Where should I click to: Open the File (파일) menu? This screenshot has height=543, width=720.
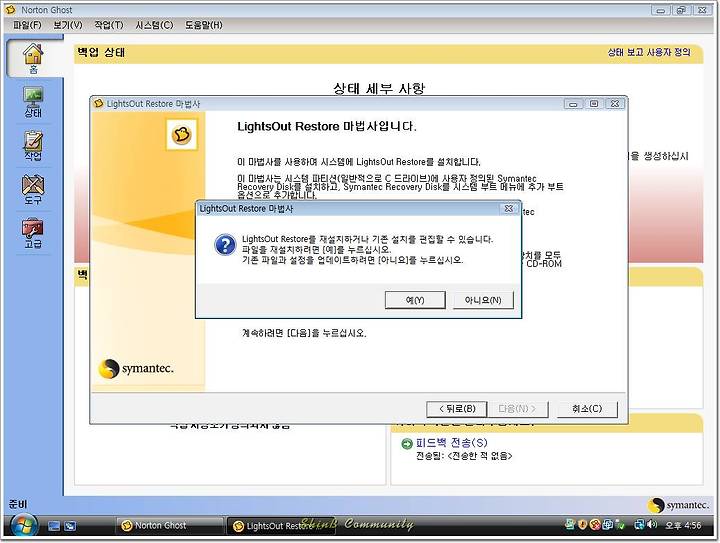(x=27, y=25)
